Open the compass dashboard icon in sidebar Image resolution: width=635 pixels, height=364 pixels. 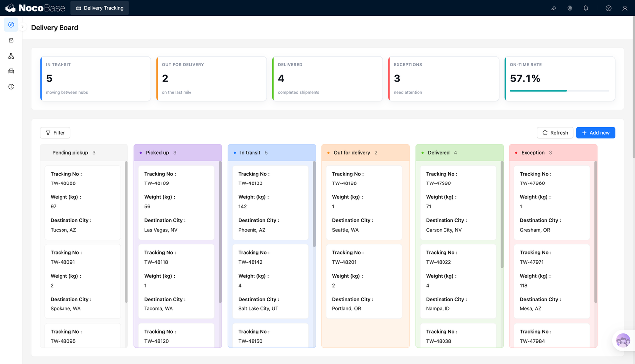11,25
